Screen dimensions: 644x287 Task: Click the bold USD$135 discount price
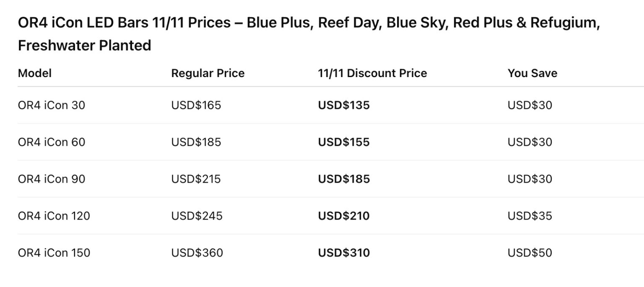pyautogui.click(x=344, y=105)
